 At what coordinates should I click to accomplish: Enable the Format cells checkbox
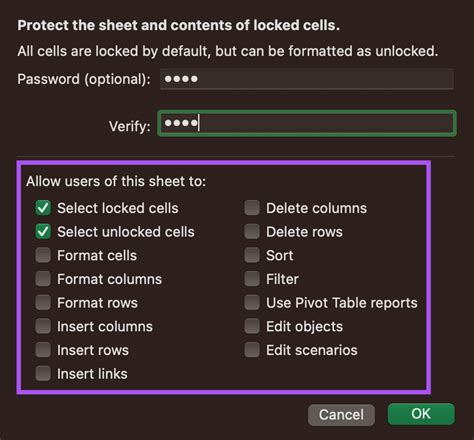point(43,255)
